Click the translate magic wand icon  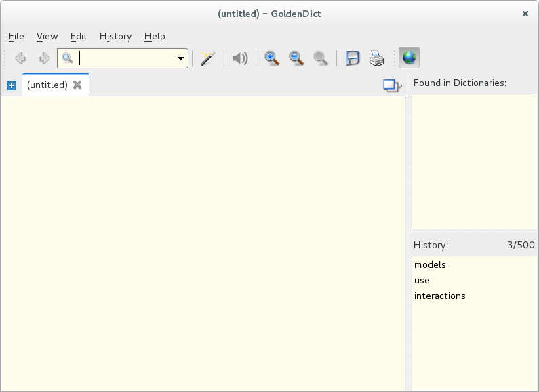pos(207,58)
